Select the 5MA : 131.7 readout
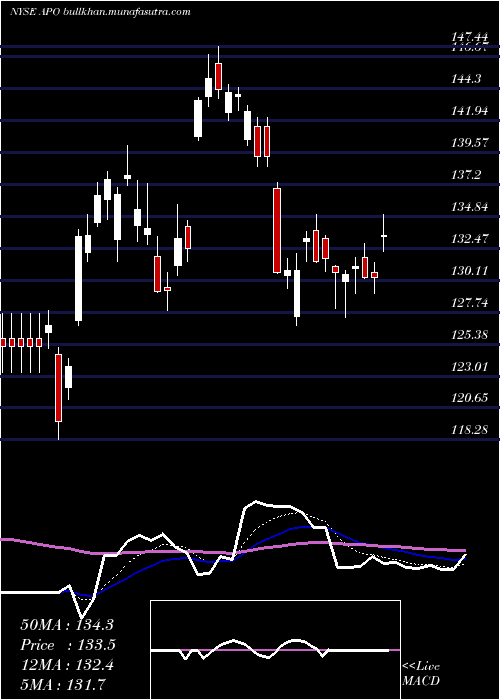500x700 pixels. tap(64, 685)
